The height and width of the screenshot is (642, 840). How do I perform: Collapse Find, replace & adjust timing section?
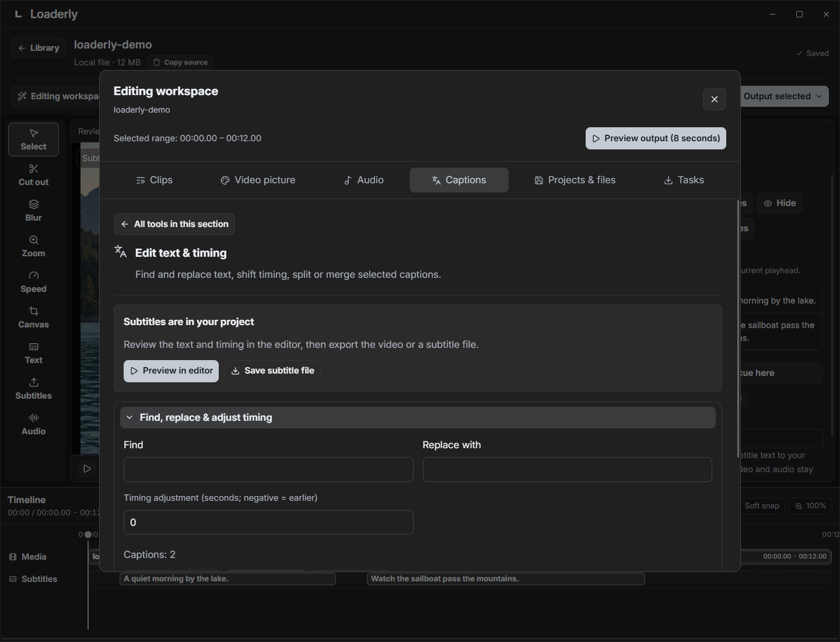[x=418, y=417]
